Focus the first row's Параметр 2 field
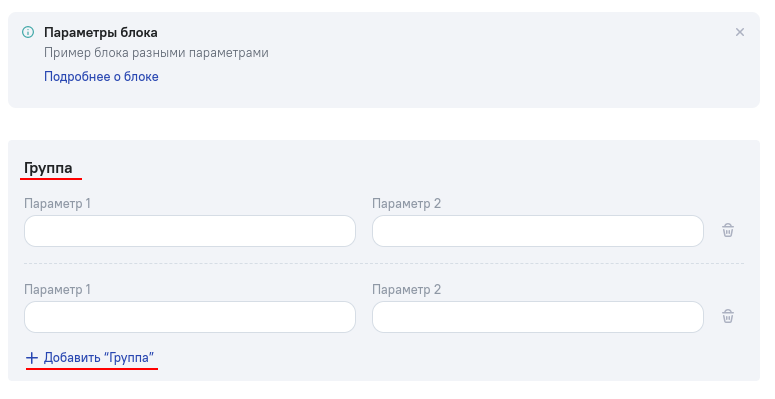This screenshot has width=775, height=399. [x=538, y=231]
